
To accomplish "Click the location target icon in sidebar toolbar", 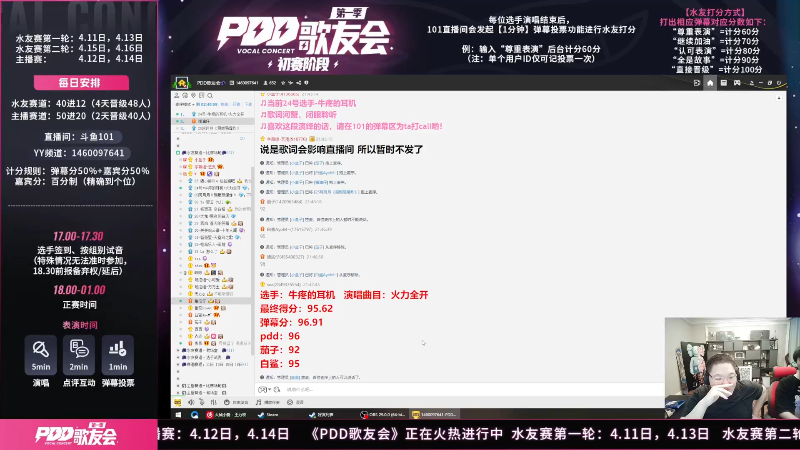I will (x=193, y=95).
